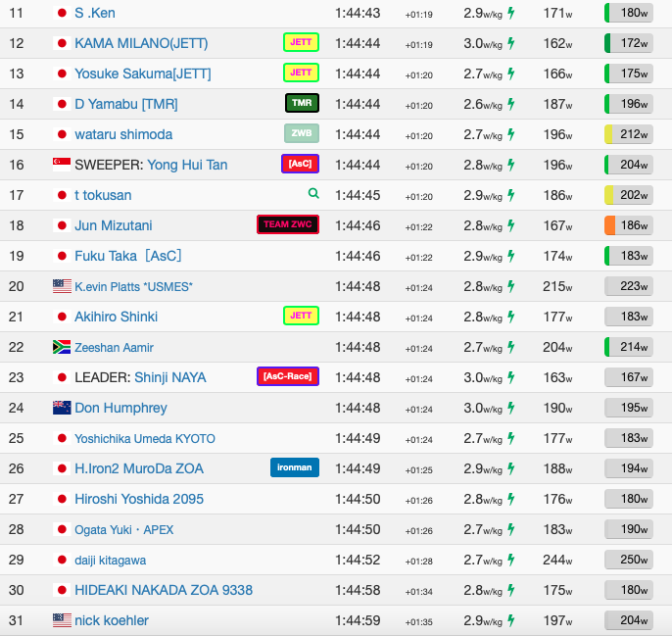The image size is (672, 636).
Task: Click JETT team badge for Yosuke Sakuma
Action: [x=301, y=73]
